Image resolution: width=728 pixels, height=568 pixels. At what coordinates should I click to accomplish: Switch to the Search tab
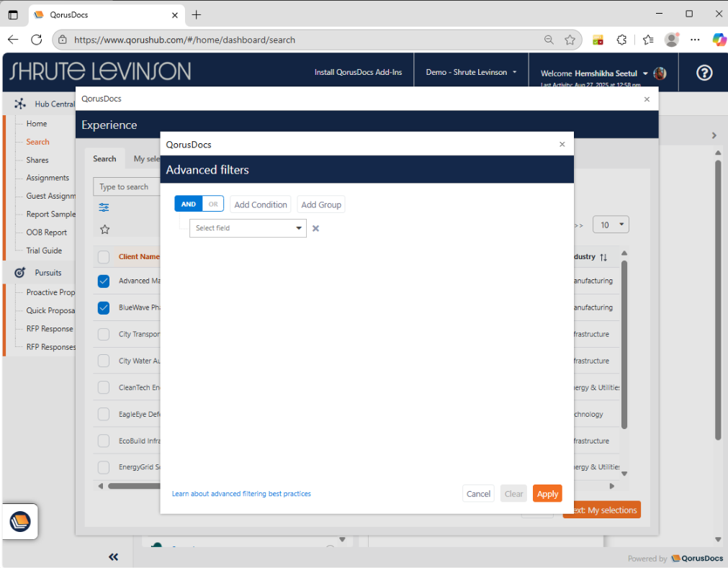104,158
